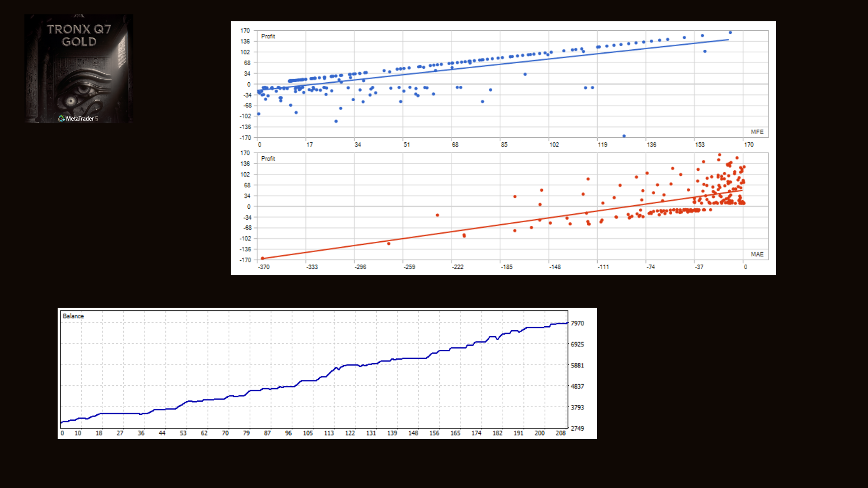Click the MFE label on the blue chart
868x488 pixels.
coord(757,132)
